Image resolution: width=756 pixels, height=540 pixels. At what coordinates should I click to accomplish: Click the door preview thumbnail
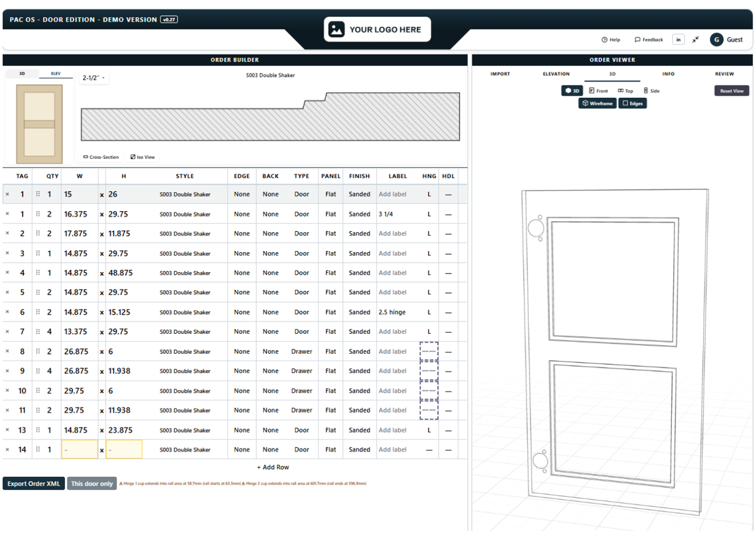[39, 124]
